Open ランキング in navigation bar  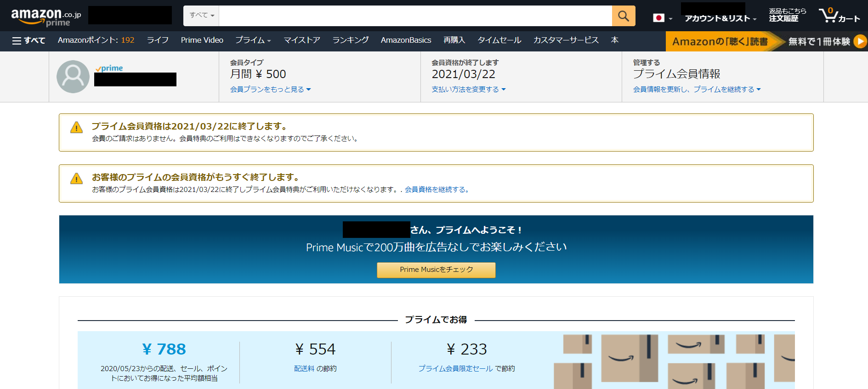click(x=351, y=40)
